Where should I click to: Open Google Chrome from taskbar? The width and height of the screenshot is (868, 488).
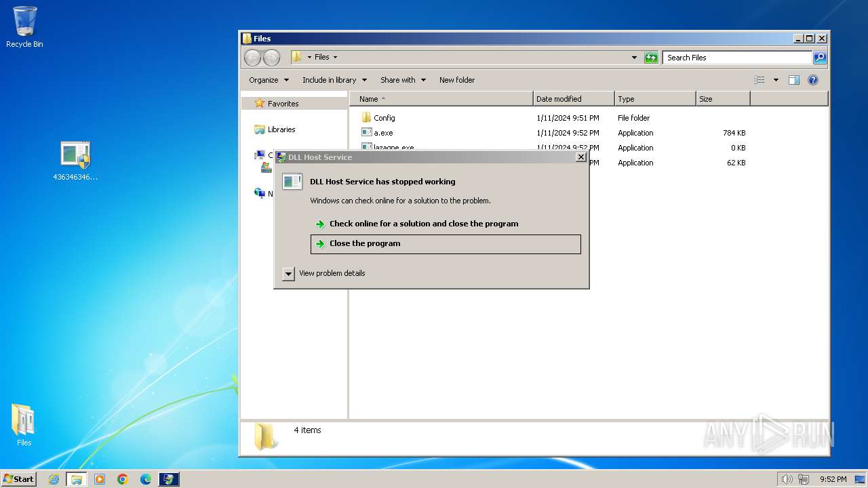(x=123, y=479)
